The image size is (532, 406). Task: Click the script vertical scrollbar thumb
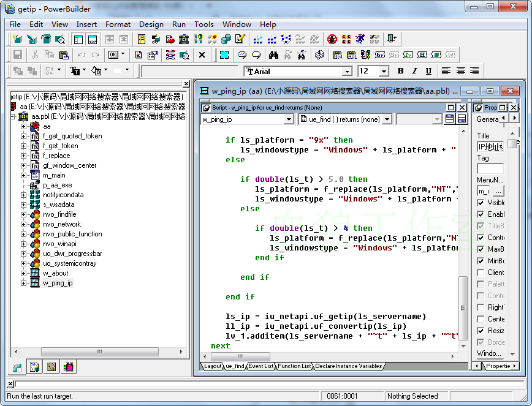463,308
